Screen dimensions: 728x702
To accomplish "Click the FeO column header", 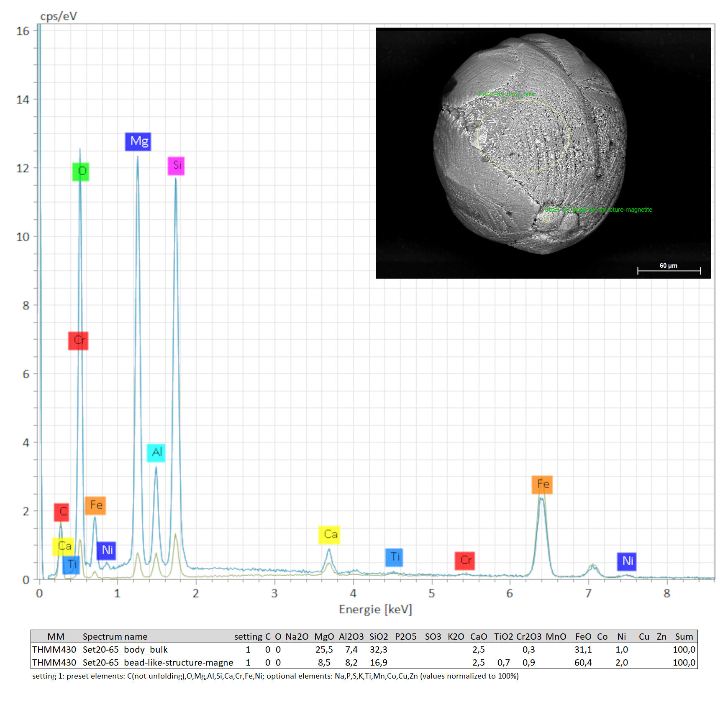I will tap(583, 636).
